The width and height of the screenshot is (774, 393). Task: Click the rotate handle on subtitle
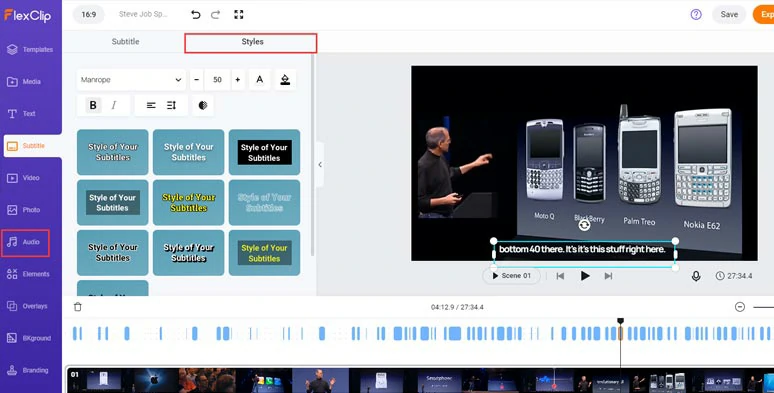(x=584, y=226)
